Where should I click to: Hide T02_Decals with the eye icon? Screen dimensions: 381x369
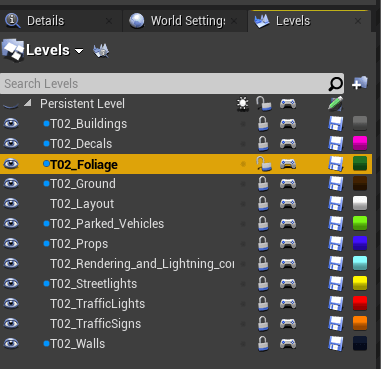tap(11, 144)
